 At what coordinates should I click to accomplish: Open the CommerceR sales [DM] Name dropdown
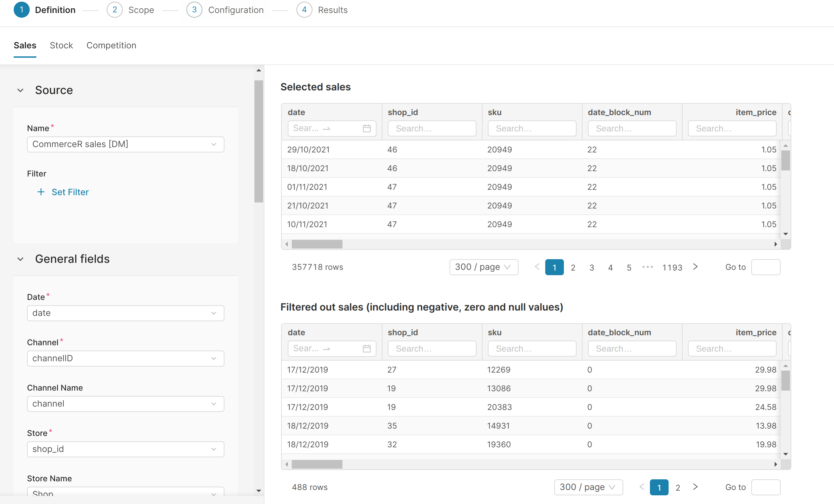125,144
